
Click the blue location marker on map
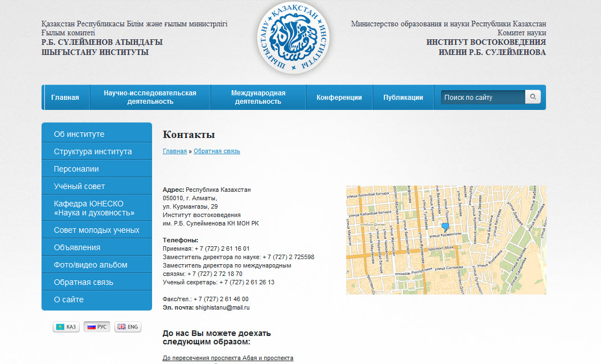click(446, 227)
